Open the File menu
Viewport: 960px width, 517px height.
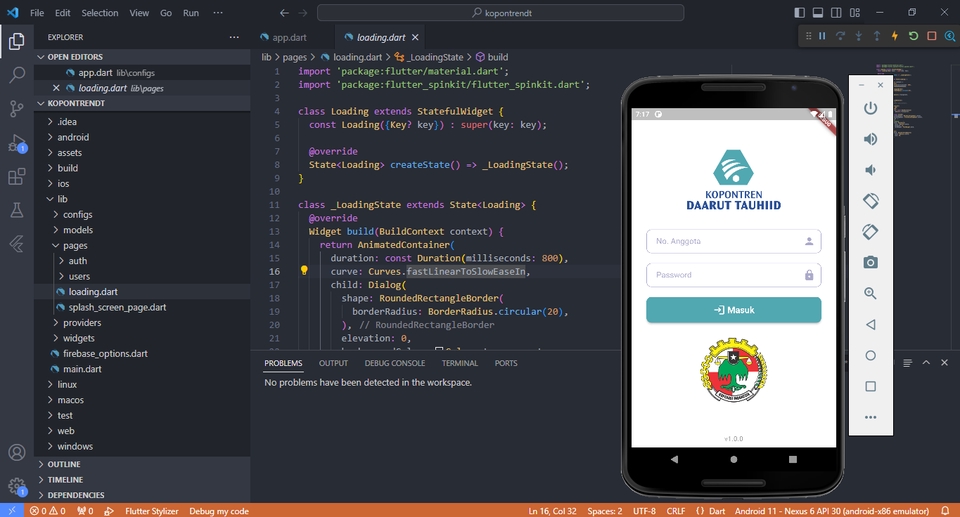[x=37, y=12]
